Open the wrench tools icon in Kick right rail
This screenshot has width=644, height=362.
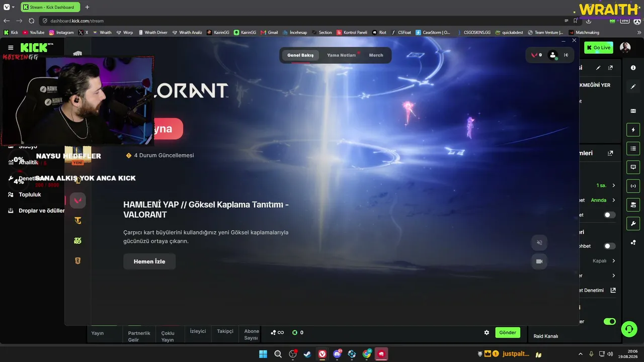(633, 223)
